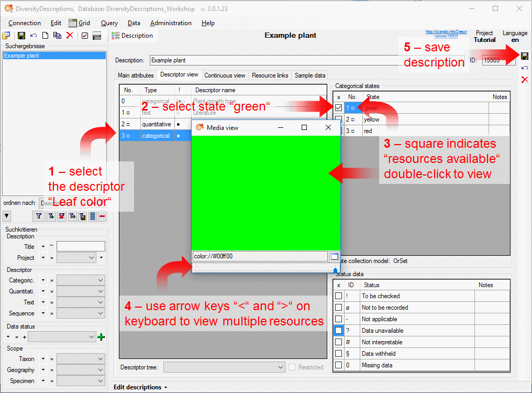Open the Quantitati. descriptor combo box
The image size is (532, 393).
point(81,291)
